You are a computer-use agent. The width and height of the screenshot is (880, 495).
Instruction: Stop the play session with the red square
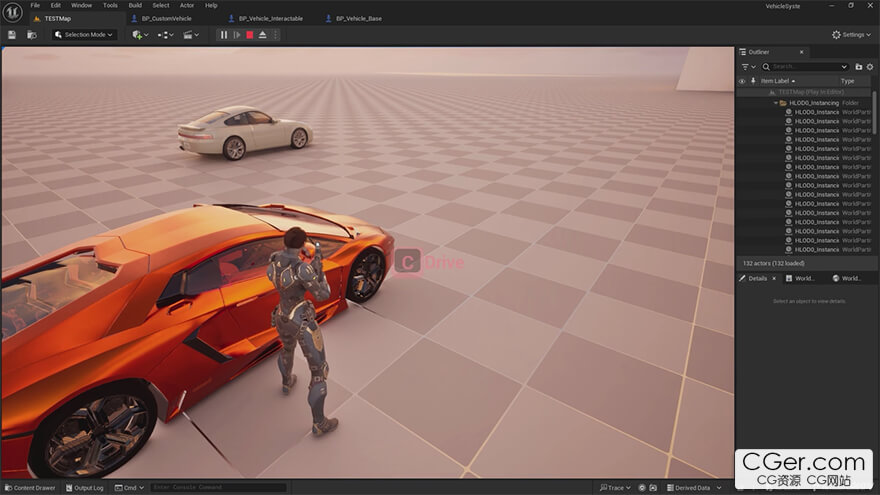250,35
